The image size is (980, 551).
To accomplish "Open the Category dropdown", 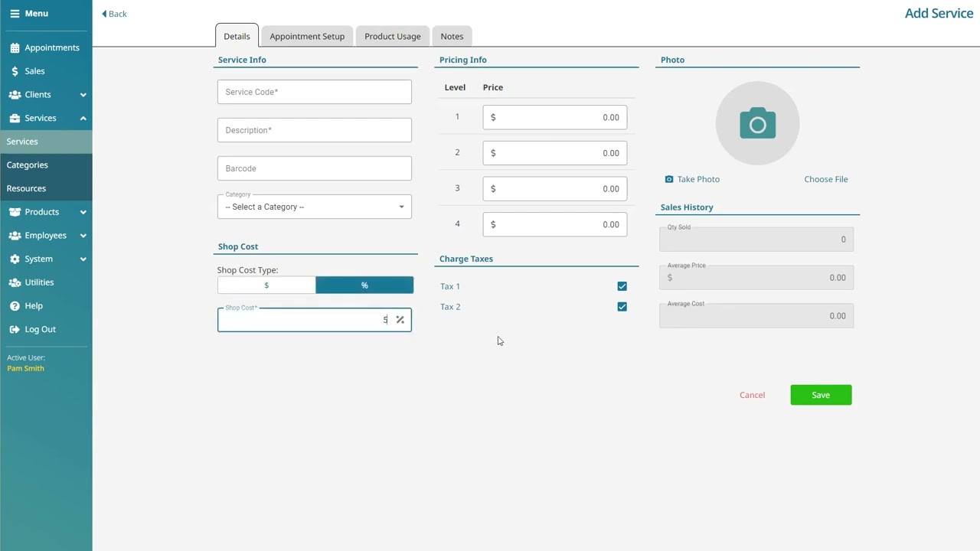I will [x=315, y=207].
